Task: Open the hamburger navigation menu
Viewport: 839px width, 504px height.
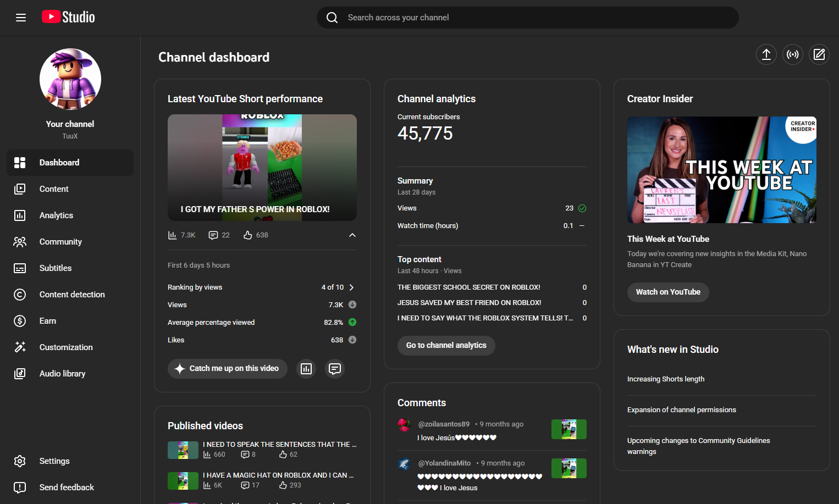Action: pos(21,18)
